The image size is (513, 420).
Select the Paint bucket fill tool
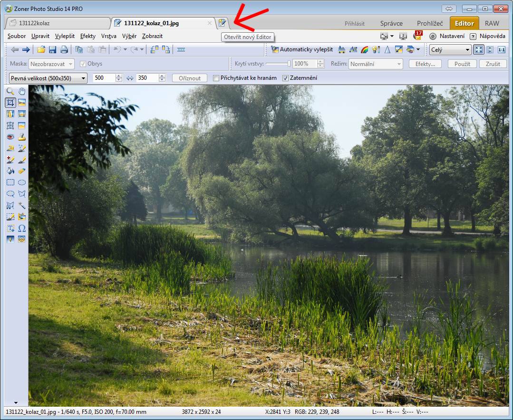click(10, 171)
